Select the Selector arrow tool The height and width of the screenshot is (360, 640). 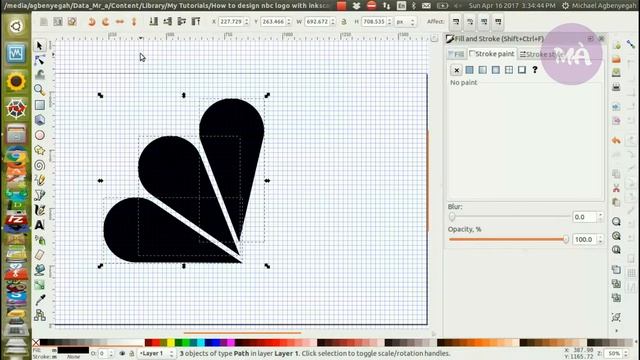[40, 45]
